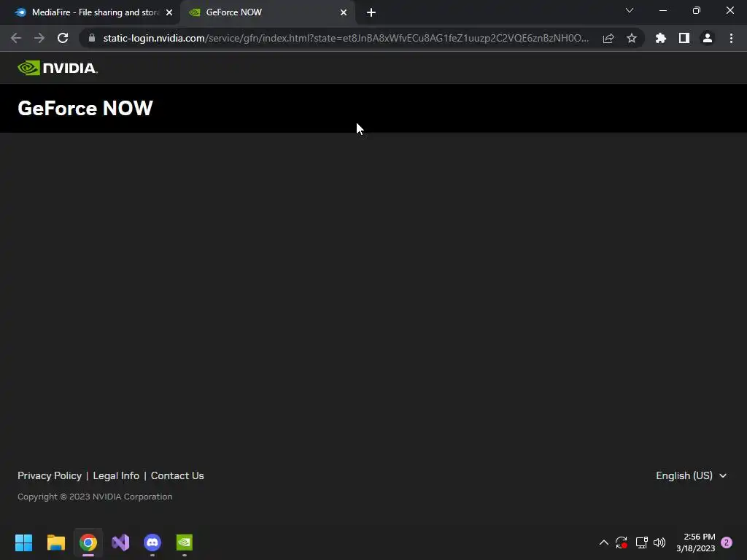Viewport: 747px width, 560px height.
Task: Open the clock showing 2:56 PM
Action: pos(695,542)
